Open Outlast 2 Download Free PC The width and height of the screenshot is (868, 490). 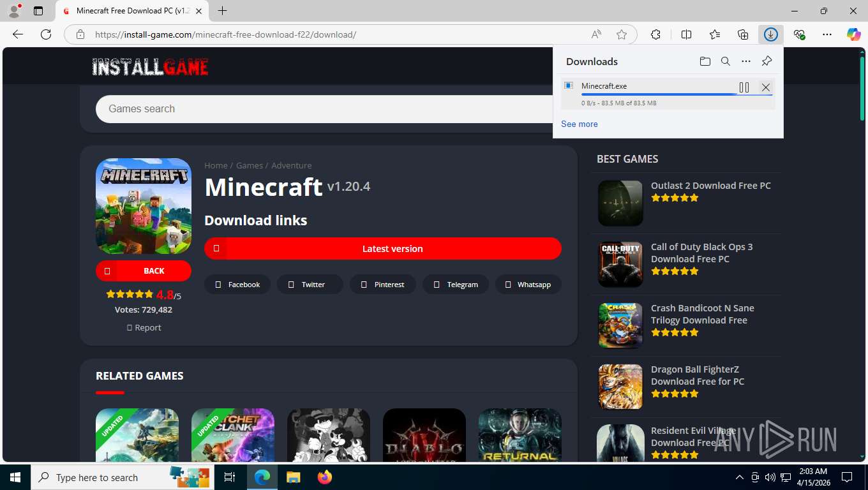pos(711,186)
